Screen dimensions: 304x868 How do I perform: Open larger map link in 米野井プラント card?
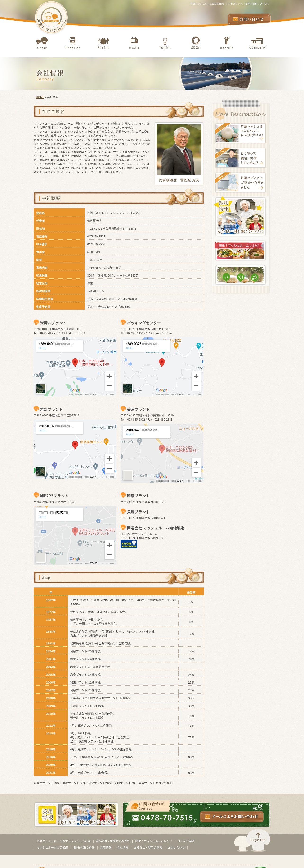point(42,348)
